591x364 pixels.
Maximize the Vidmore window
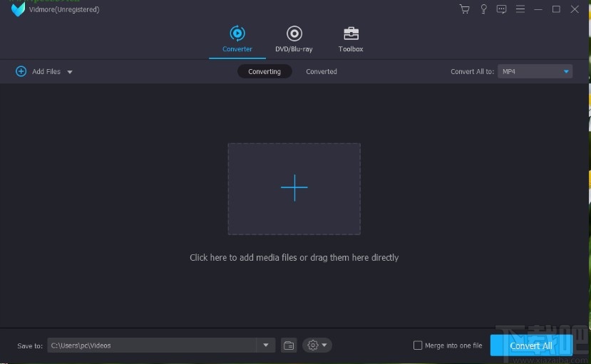point(556,9)
